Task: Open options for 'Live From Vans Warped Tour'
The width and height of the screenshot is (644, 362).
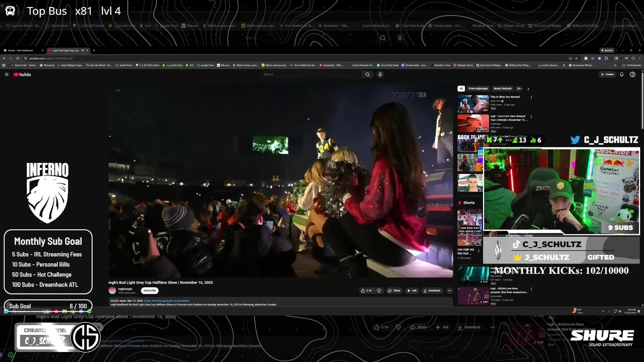Action: pyautogui.click(x=531, y=117)
